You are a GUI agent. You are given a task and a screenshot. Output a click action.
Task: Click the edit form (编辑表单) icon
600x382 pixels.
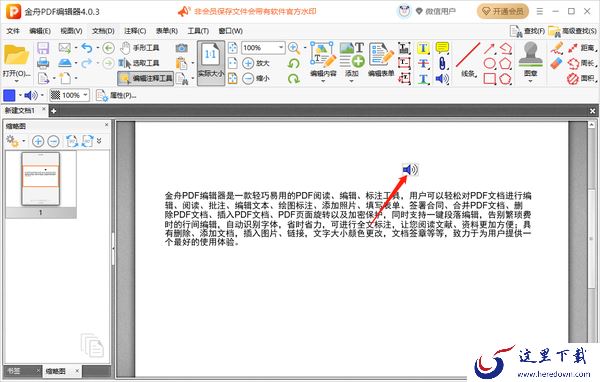coord(381,59)
